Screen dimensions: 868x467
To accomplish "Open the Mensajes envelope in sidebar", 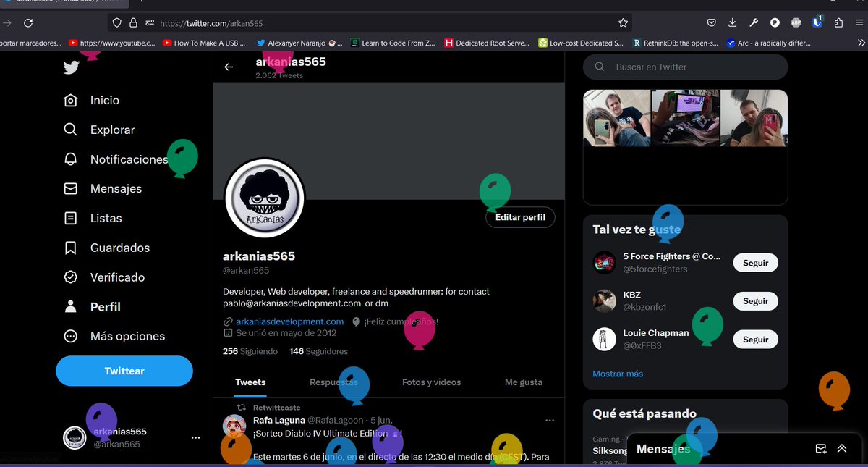I will pyautogui.click(x=70, y=189).
